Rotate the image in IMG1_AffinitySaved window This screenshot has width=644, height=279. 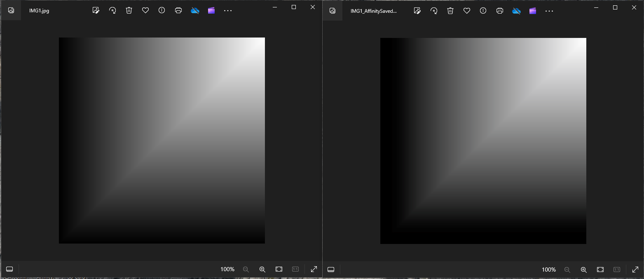pyautogui.click(x=434, y=11)
